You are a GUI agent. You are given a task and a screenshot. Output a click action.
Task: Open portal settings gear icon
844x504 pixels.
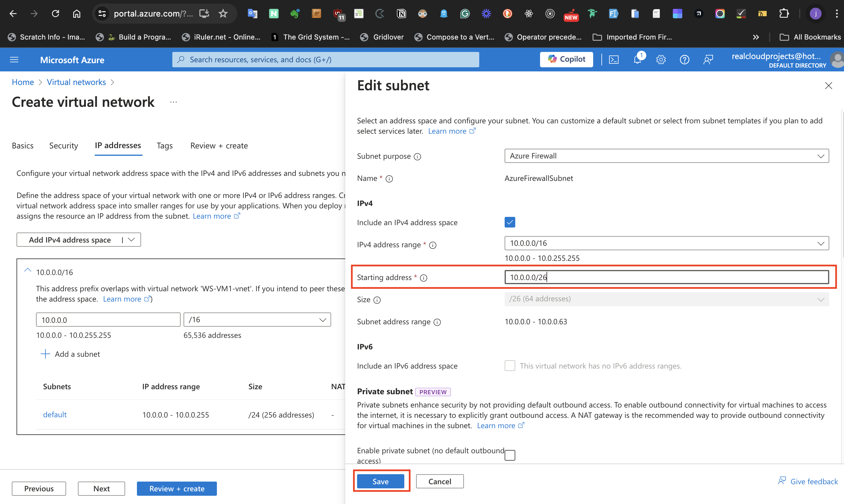pyautogui.click(x=661, y=60)
